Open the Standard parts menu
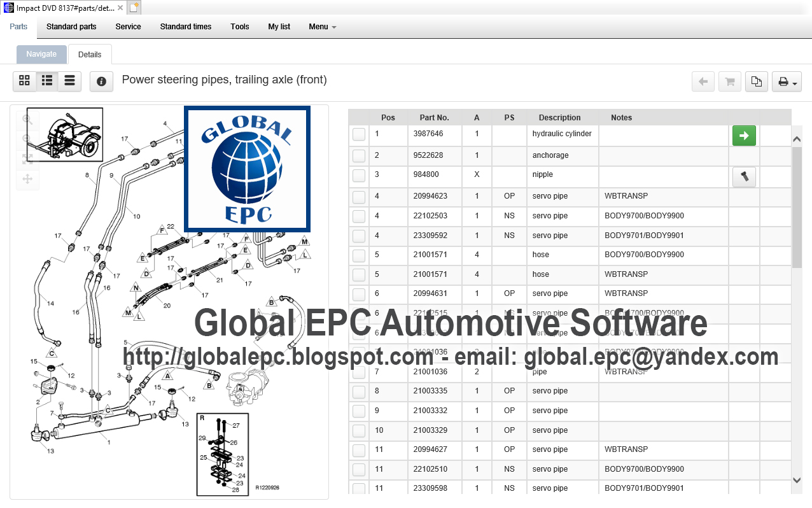 tap(71, 27)
